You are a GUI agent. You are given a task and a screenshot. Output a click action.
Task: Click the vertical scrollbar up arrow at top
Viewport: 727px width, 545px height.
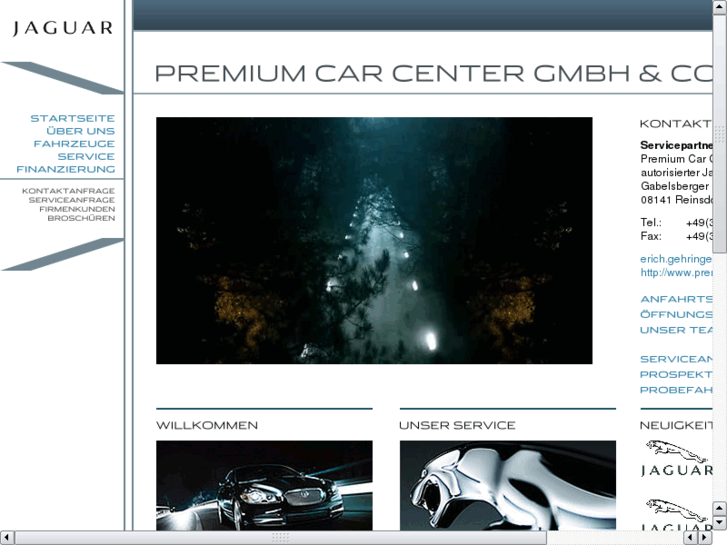pos(719,6)
